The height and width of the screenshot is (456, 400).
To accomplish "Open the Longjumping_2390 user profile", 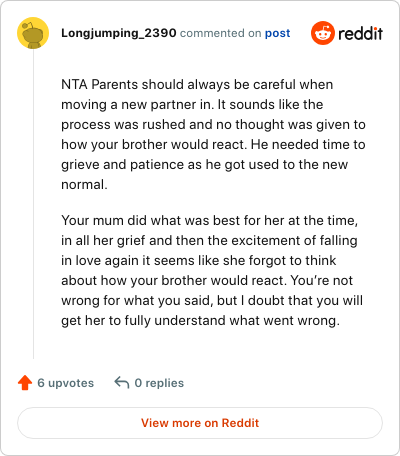I will pos(119,33).
